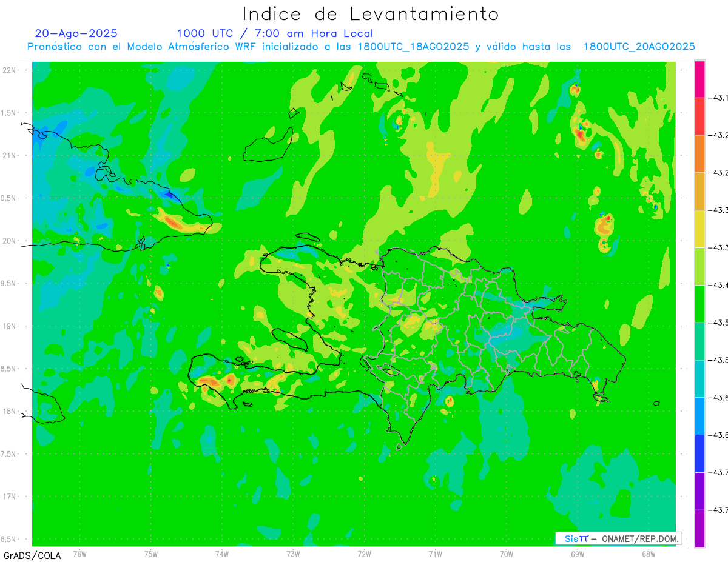The image size is (728, 562).
Task: Click the '22N' latitude label
Action: click(9, 70)
